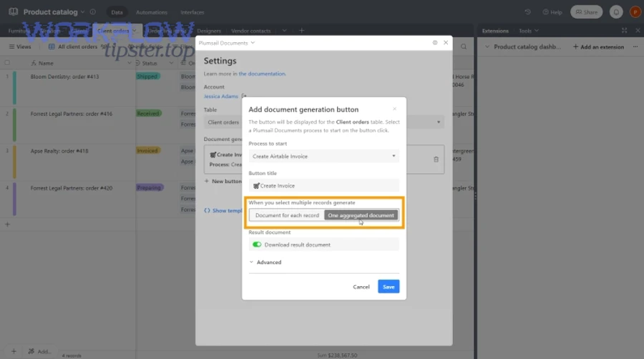The width and height of the screenshot is (644, 359).
Task: Click the Received status tag
Action: point(148,113)
